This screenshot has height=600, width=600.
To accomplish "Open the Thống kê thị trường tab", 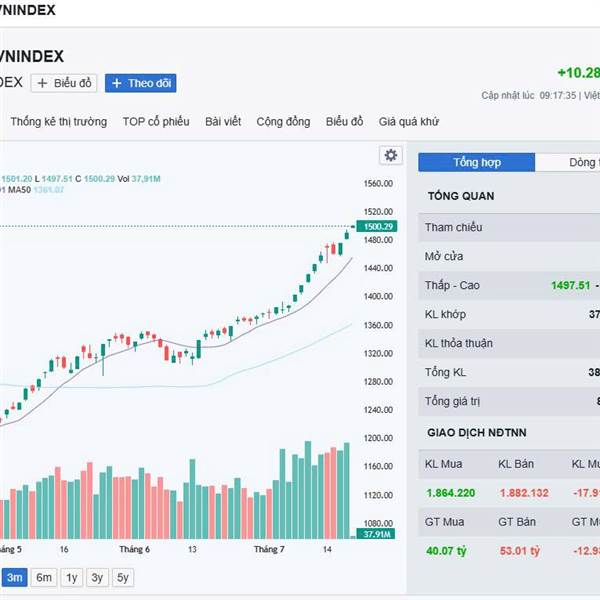I will pos(58,122).
